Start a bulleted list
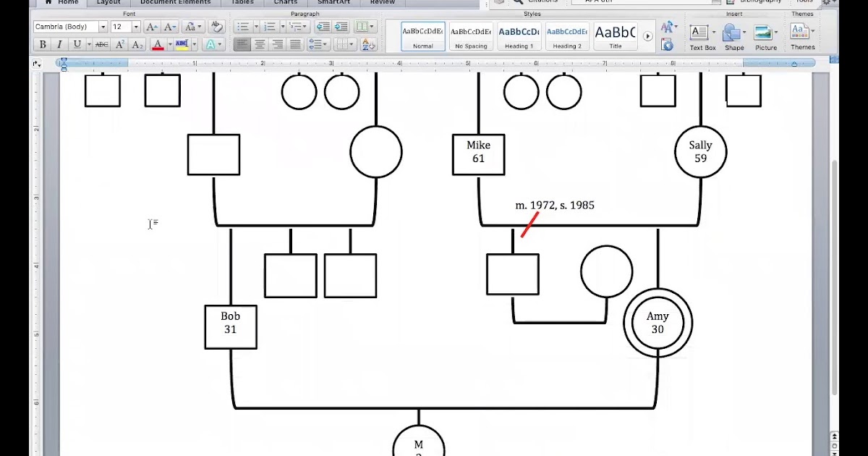 click(x=242, y=27)
